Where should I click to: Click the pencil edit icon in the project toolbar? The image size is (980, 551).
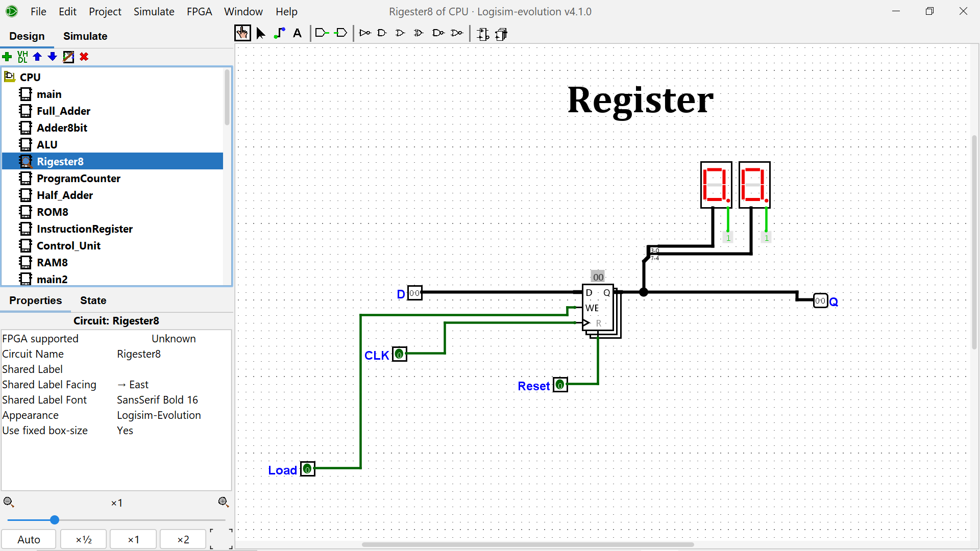point(68,57)
